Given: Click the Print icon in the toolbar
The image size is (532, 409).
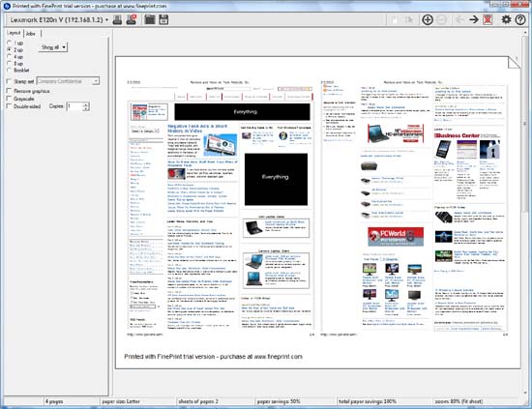Looking at the screenshot, I should point(117,19).
